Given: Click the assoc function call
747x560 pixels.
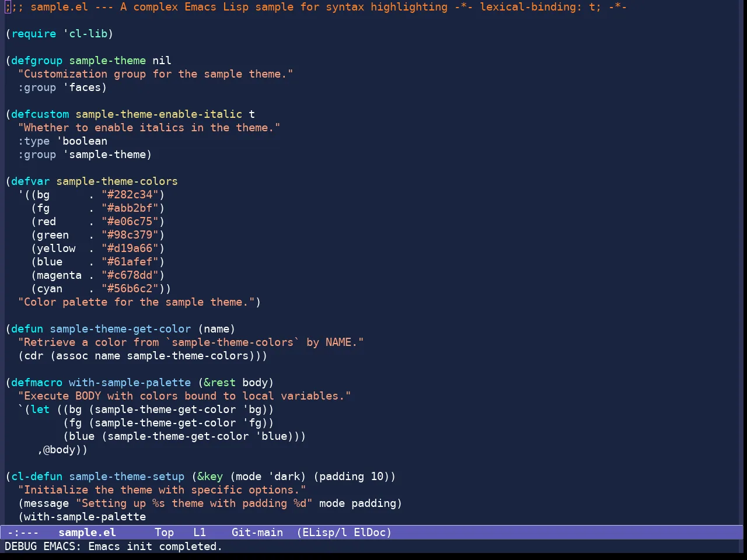Looking at the screenshot, I should 72,356.
